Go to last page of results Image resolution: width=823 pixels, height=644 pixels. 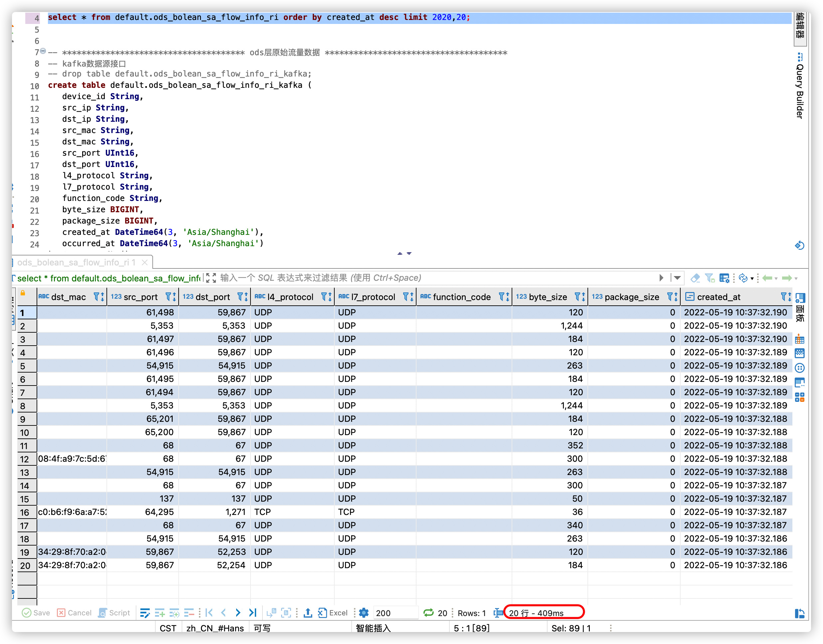(x=252, y=613)
